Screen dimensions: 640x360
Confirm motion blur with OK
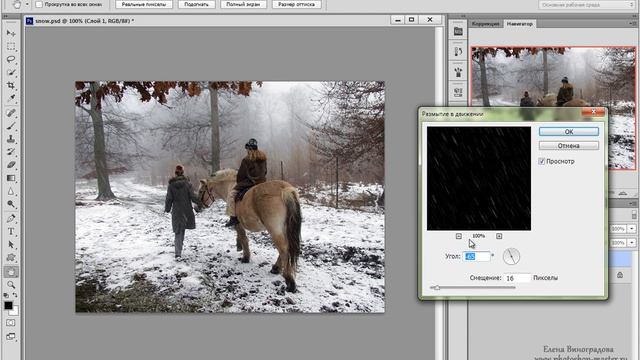(x=569, y=131)
